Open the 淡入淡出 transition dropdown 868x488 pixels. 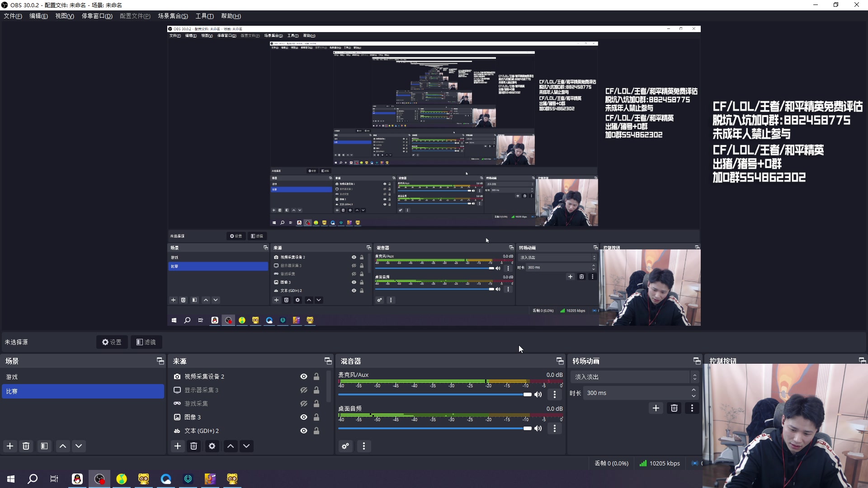[x=634, y=377]
